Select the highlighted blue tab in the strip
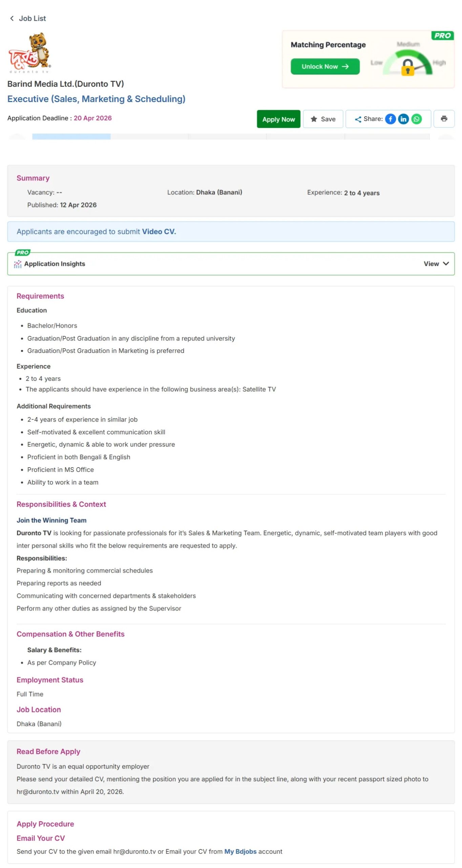Viewport: 462px width, 868px height. tap(71, 136)
